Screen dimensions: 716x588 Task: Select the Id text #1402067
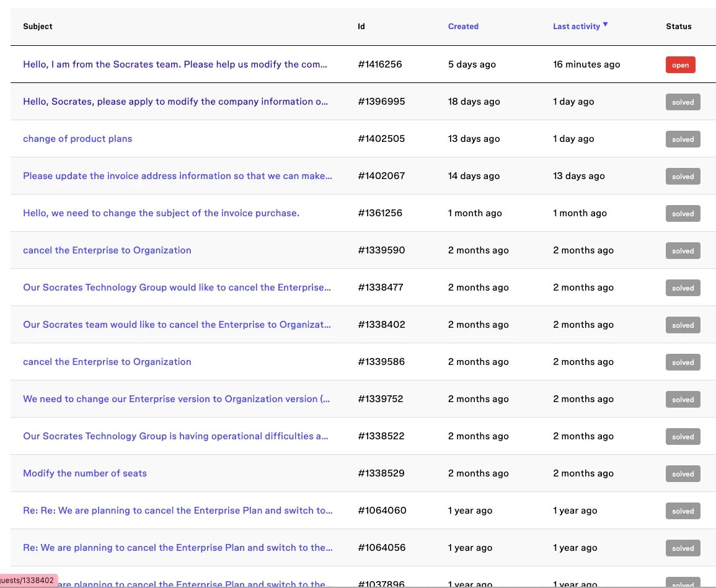[x=381, y=176]
